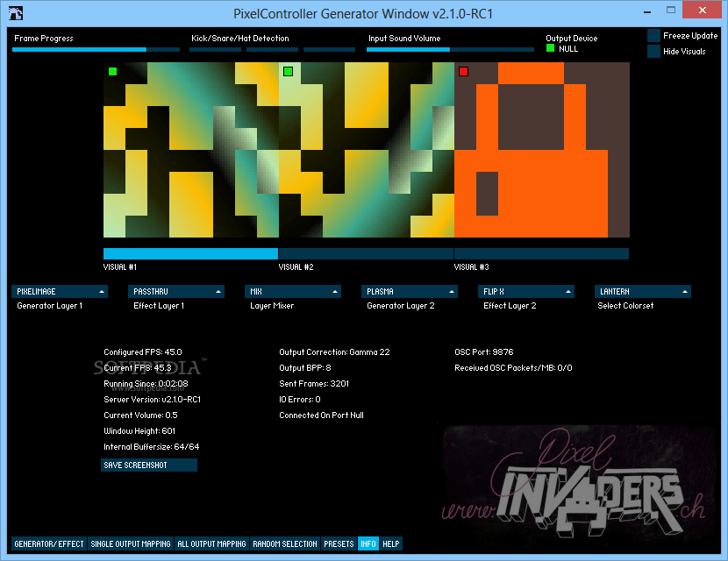Viewport: 728px width, 561px height.
Task: Select a colorset from the LANTERN dropdown
Action: [x=642, y=291]
